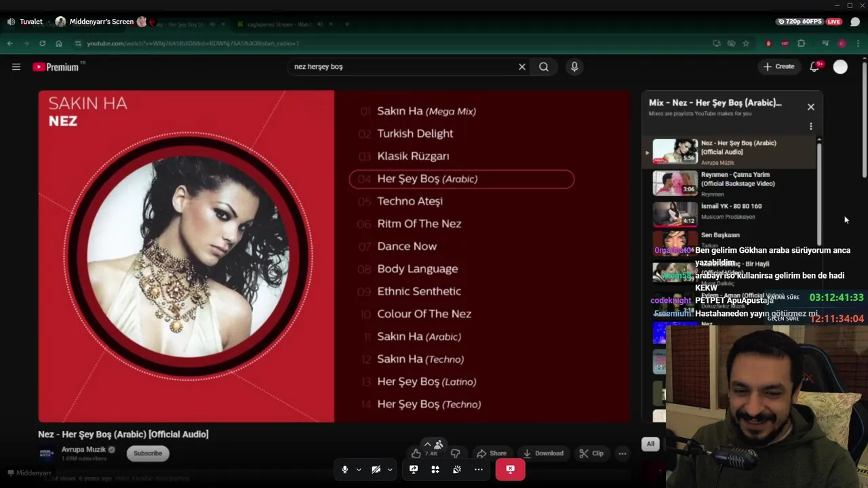Go to YouTube Premium home logo
Viewport: 868px width, 488px height.
(x=57, y=67)
